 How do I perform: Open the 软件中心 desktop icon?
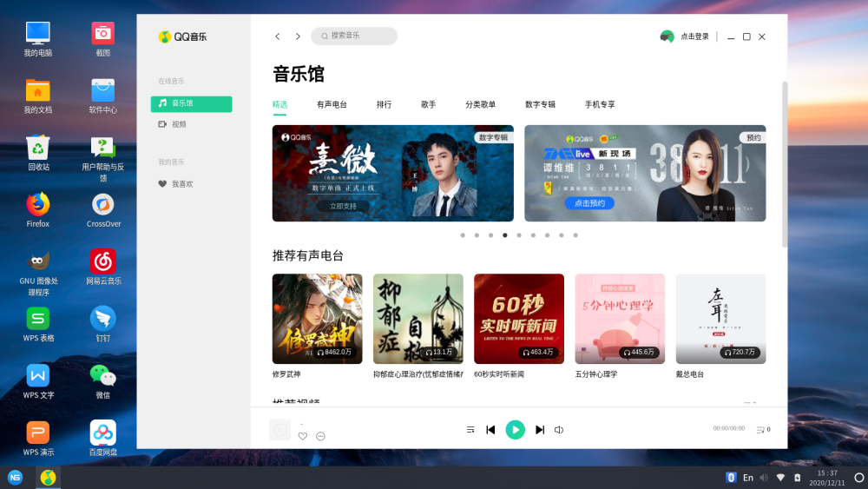pyautogui.click(x=103, y=96)
